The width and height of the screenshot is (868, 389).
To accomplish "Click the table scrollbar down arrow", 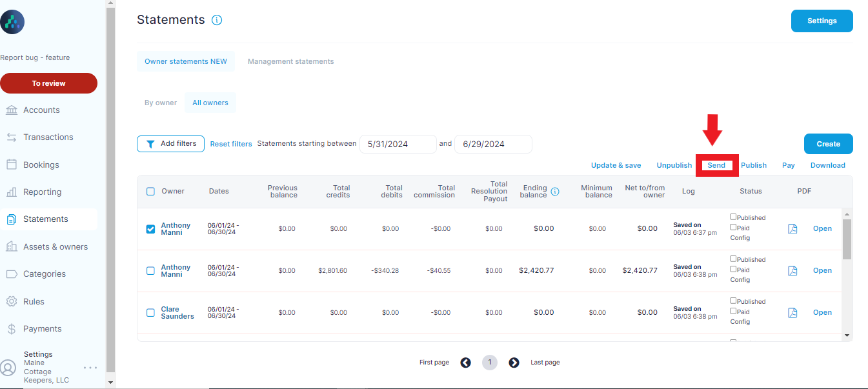I will 847,335.
